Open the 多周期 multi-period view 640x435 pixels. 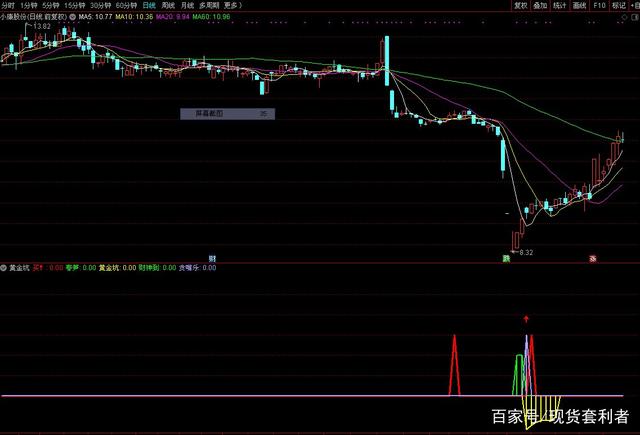click(x=209, y=5)
